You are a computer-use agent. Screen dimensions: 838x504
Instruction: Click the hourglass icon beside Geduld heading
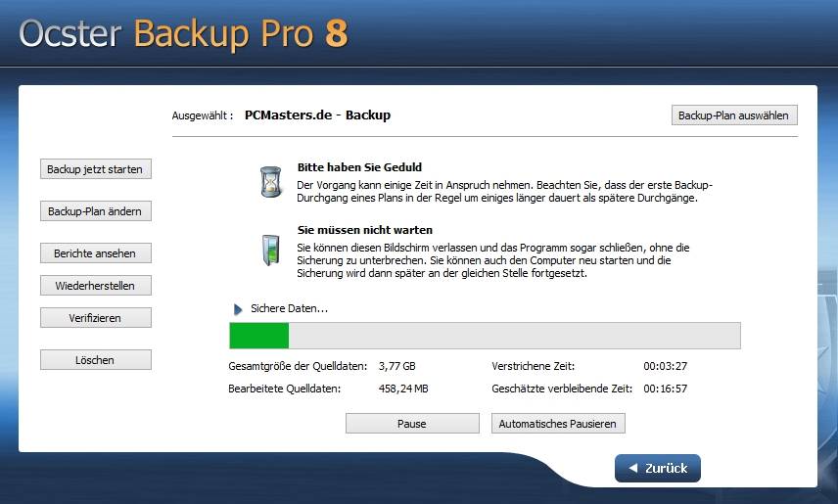[271, 182]
